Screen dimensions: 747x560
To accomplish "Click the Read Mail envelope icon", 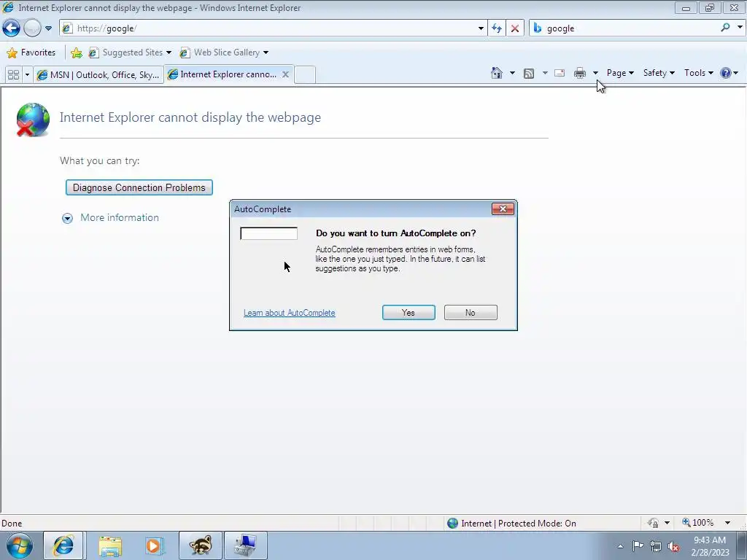I will tap(560, 73).
